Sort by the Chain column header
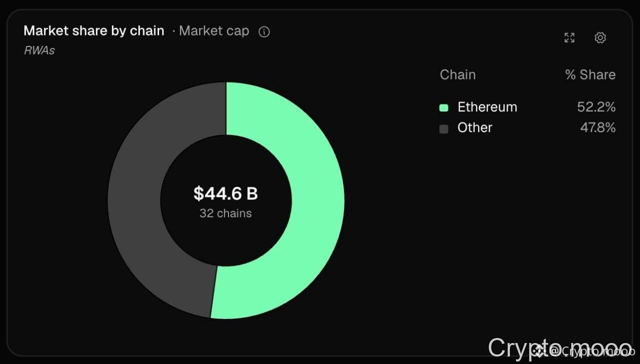The width and height of the screenshot is (640, 364). [457, 75]
